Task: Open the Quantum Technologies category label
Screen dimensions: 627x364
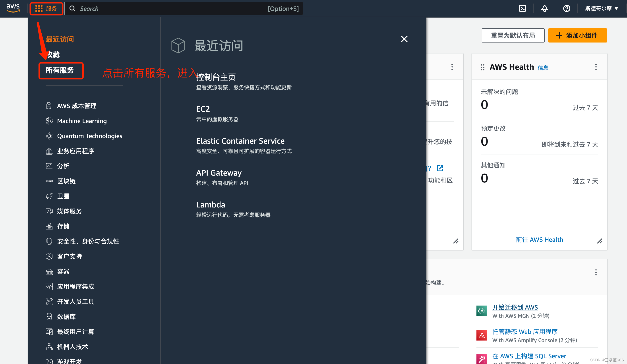Action: (90, 136)
